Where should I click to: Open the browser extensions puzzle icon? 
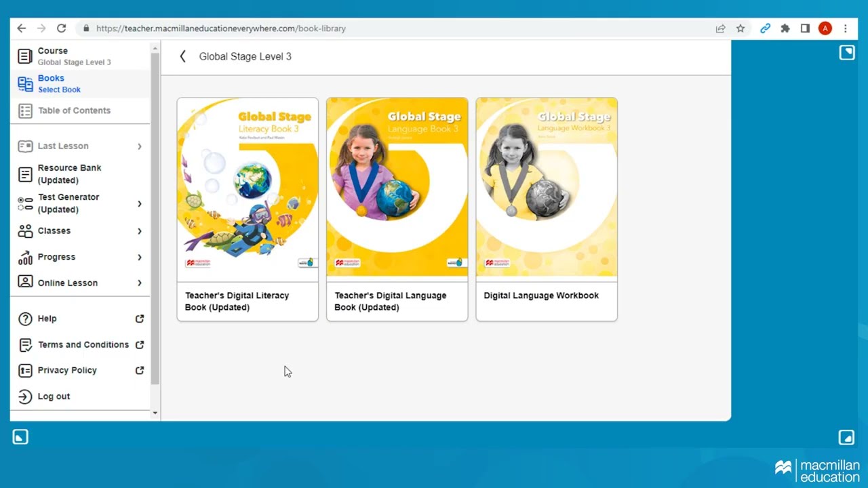[x=785, y=28]
